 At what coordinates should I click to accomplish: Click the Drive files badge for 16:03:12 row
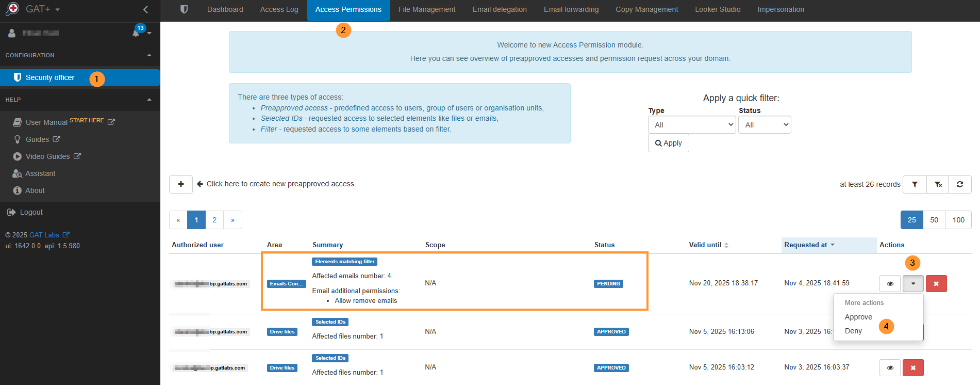[282, 368]
